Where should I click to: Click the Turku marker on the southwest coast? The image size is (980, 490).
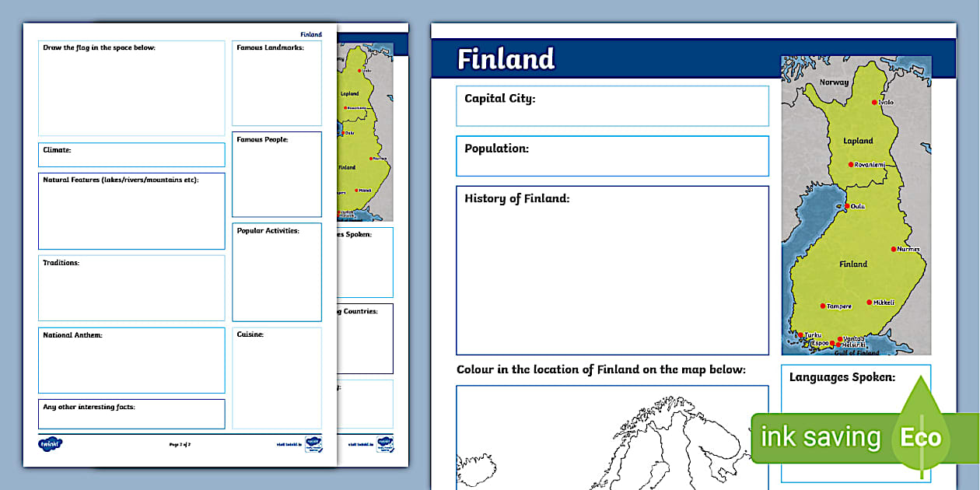(x=801, y=333)
